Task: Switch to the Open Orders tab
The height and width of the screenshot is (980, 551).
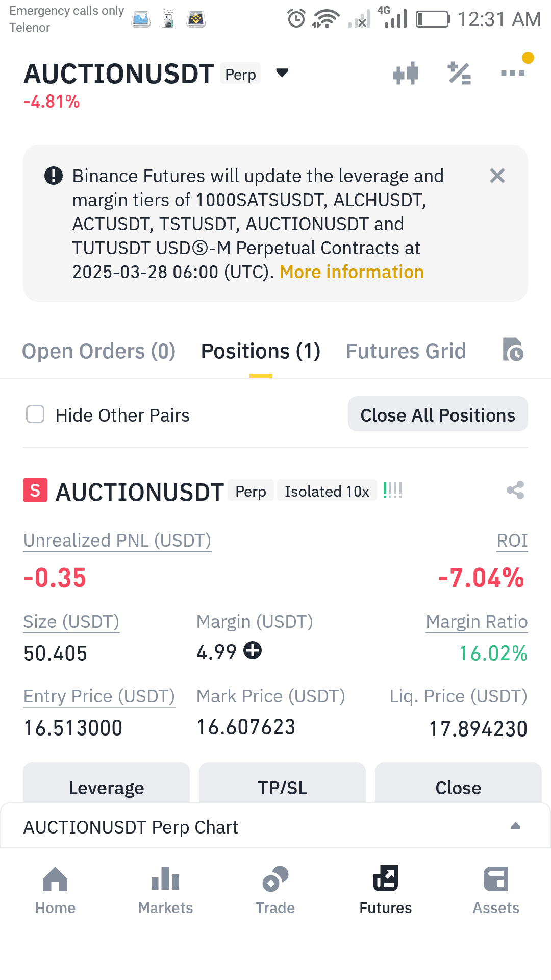Action: (98, 351)
